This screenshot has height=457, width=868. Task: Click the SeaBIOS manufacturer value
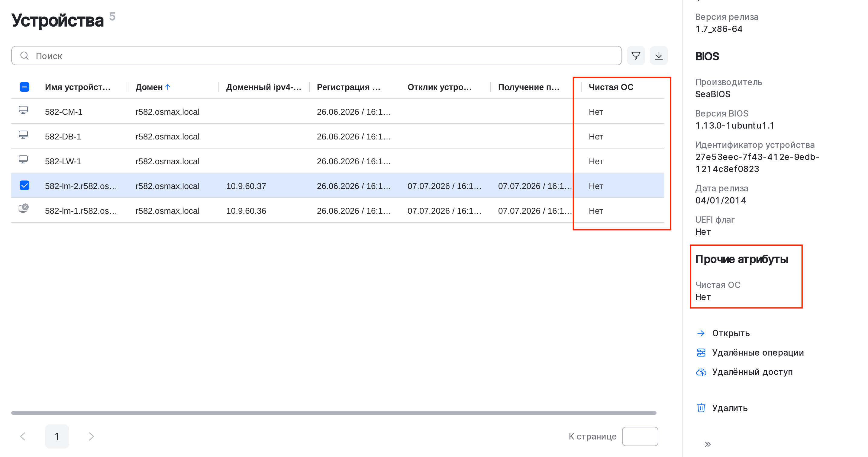(x=713, y=94)
